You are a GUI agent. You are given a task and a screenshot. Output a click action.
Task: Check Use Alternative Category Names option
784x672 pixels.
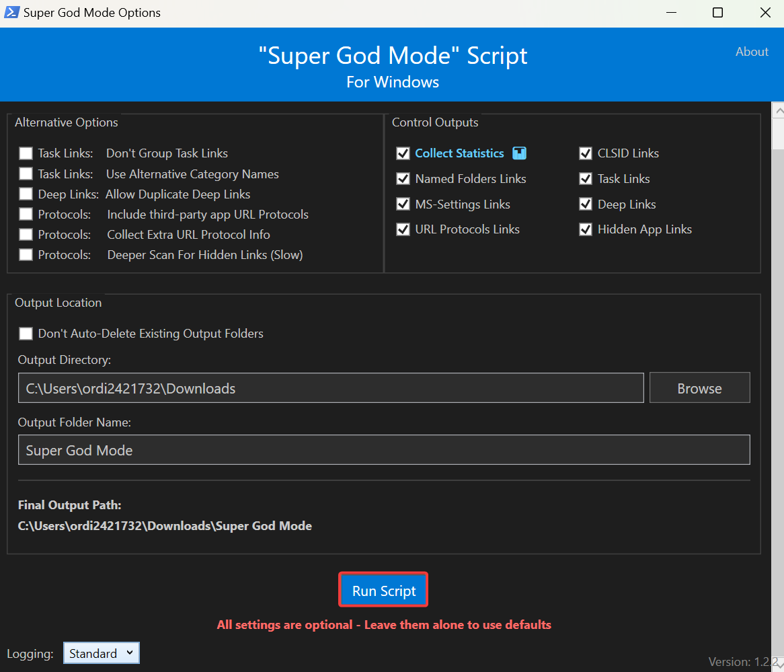[x=26, y=174]
